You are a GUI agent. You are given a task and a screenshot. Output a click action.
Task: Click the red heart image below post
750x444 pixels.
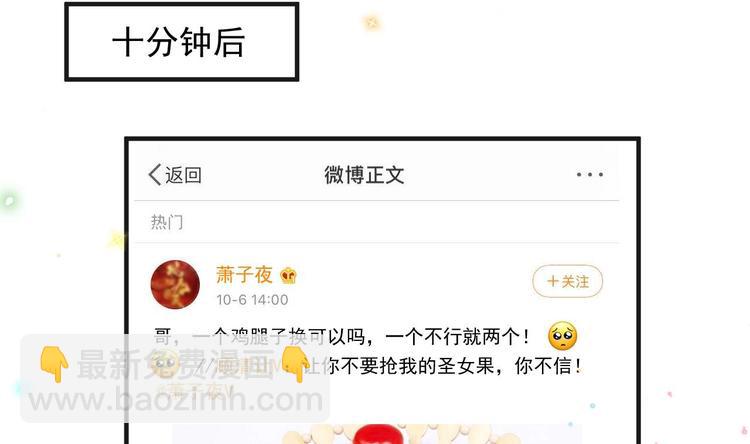[x=377, y=434]
